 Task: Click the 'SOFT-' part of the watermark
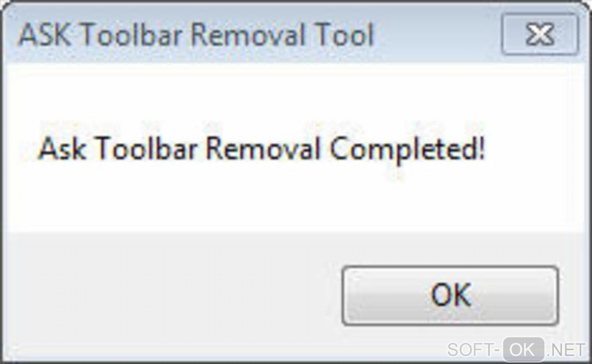tap(474, 350)
